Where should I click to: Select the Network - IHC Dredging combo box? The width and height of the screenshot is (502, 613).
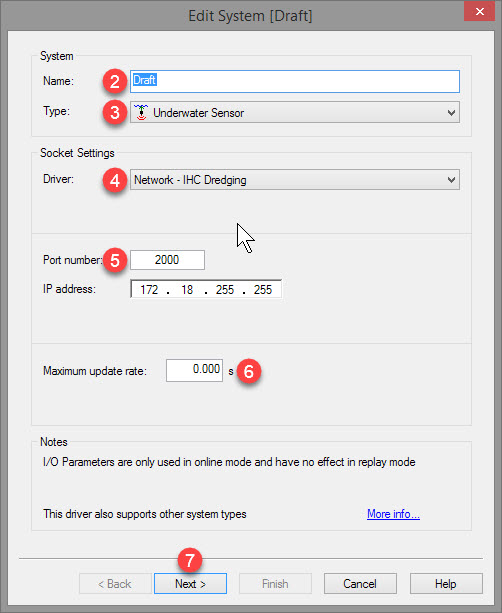[x=295, y=180]
